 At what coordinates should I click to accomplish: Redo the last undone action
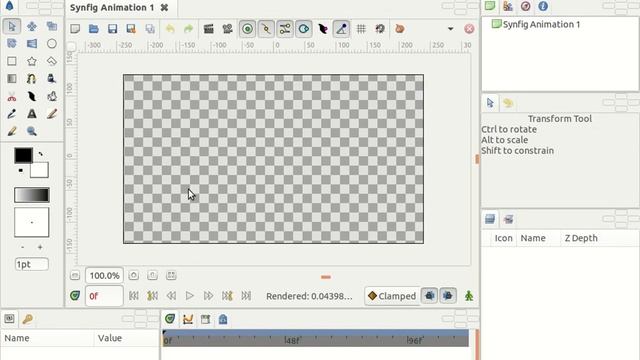188,29
